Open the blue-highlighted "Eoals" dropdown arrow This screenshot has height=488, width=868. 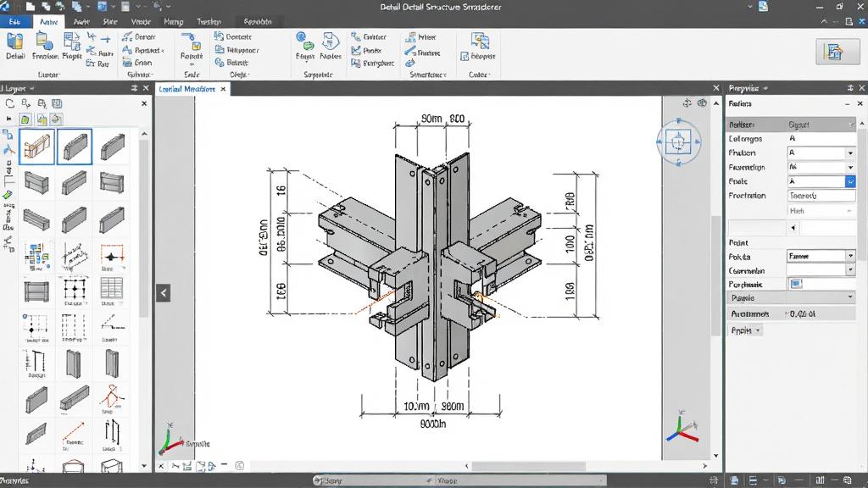[x=850, y=181]
